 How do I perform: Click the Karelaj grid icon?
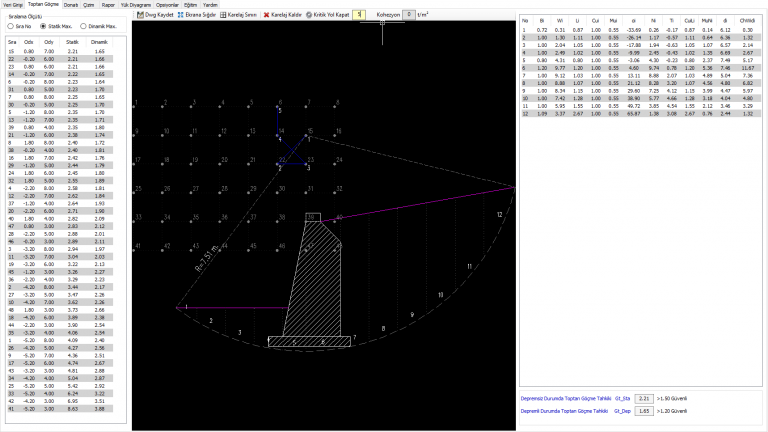tap(223, 15)
